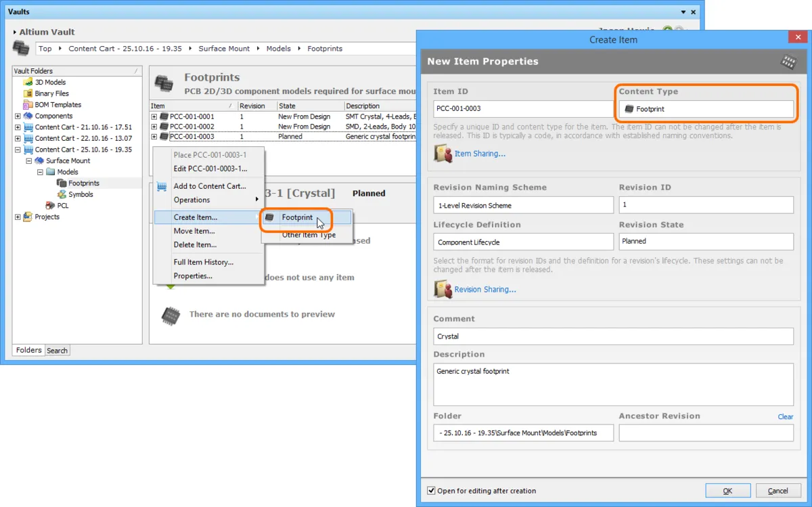Click the Components folder icon
This screenshot has width=812, height=507.
point(28,116)
